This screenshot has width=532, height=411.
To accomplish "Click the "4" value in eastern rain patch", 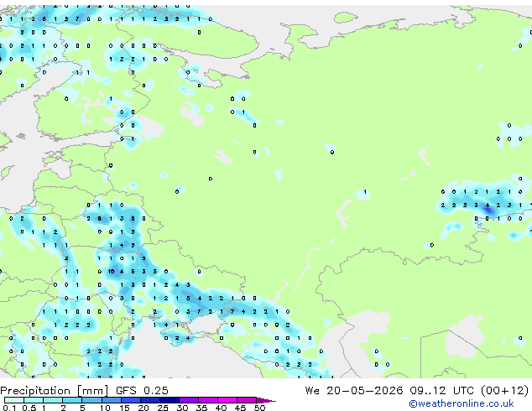I will tap(488, 205).
